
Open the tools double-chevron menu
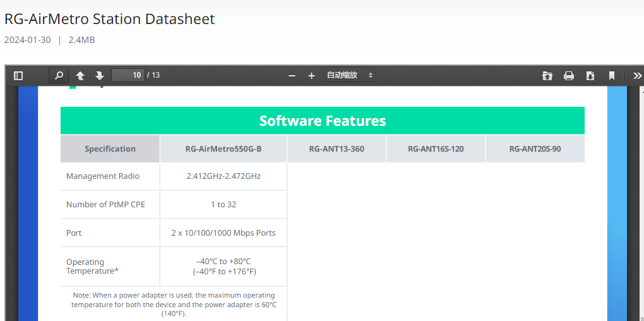click(637, 76)
